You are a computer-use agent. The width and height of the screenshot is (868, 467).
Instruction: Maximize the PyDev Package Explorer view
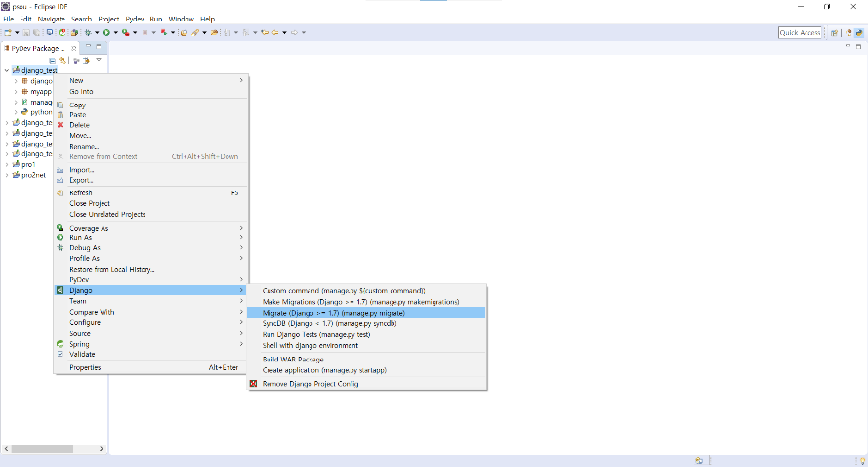coord(99,47)
